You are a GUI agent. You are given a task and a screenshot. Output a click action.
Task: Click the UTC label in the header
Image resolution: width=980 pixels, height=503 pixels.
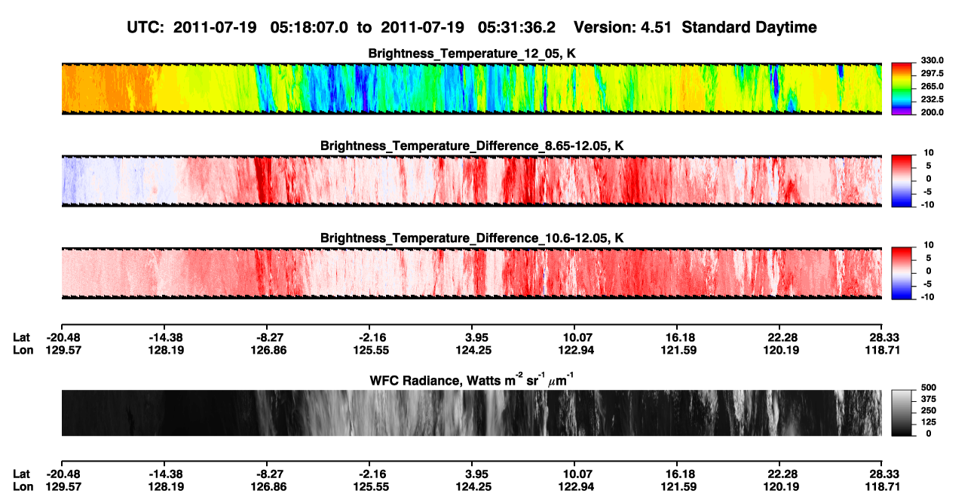click(x=146, y=27)
